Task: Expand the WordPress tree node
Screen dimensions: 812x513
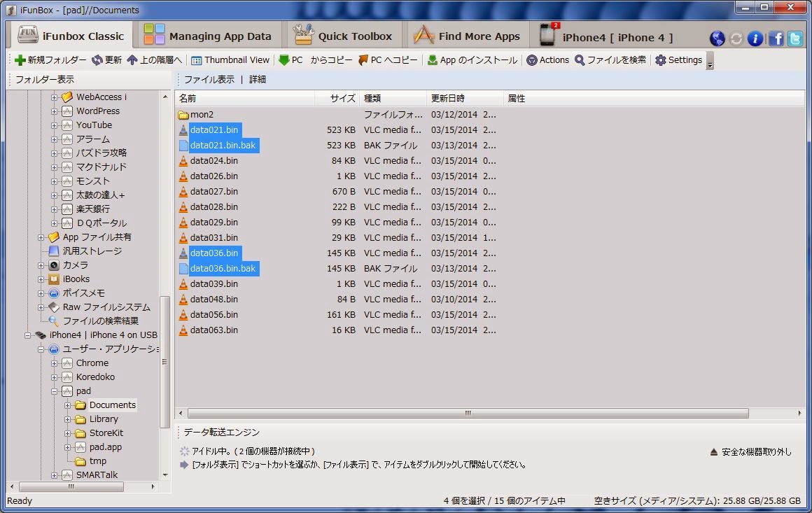Action: pos(54,111)
